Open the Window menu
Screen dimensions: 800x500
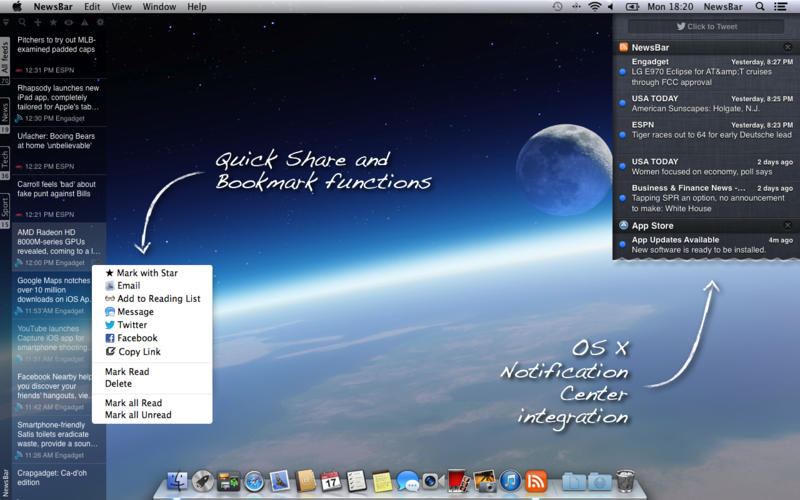pos(159,7)
